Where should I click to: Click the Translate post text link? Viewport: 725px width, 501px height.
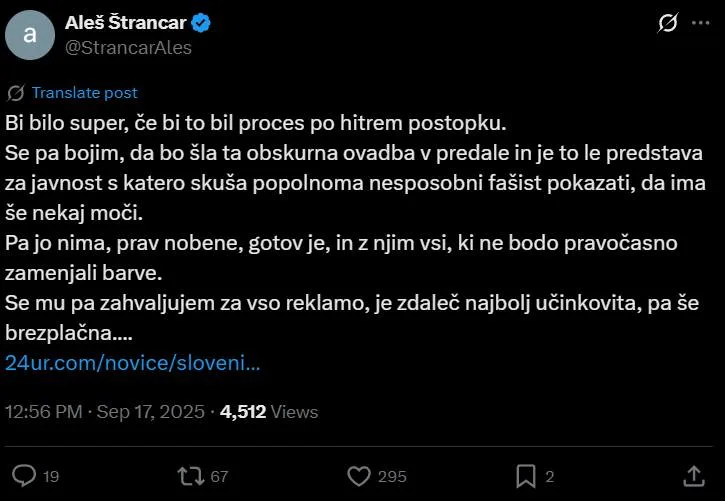pos(84,93)
